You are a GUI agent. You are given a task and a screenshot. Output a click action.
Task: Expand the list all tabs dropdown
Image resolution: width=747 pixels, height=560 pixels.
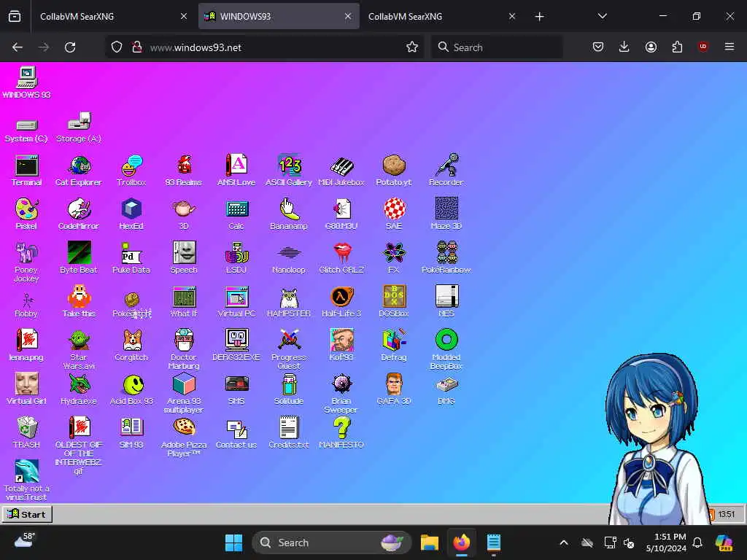(602, 16)
